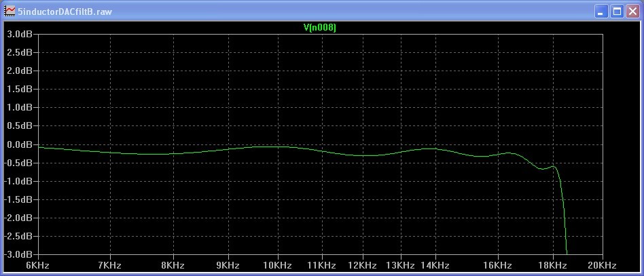The height and width of the screenshot is (276, 644).
Task: Click the 7KHz frequency label
Action: coord(110,265)
